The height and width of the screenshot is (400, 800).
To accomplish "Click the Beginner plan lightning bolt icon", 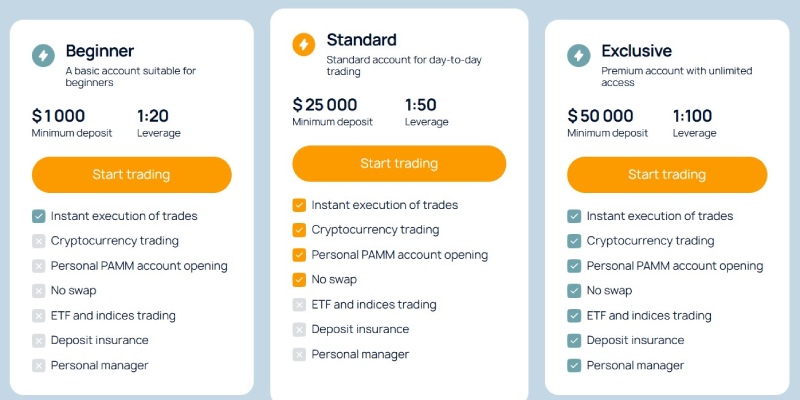I will click(43, 56).
